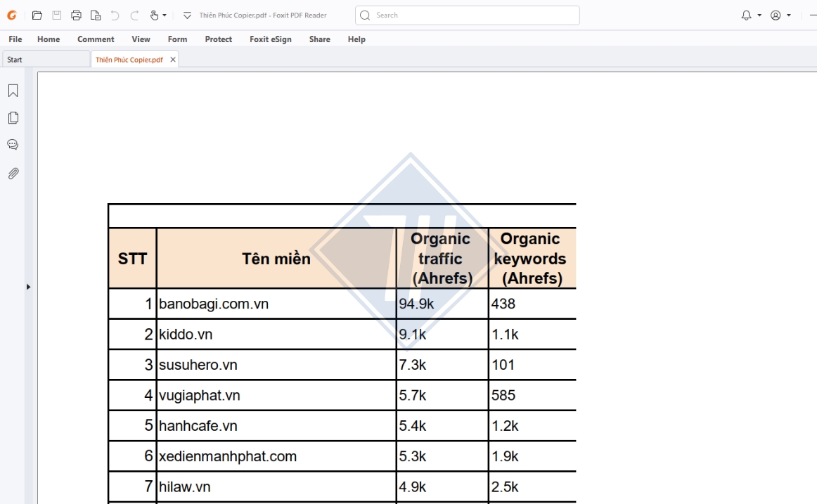Open the Protect ribbon tab

[x=218, y=39]
